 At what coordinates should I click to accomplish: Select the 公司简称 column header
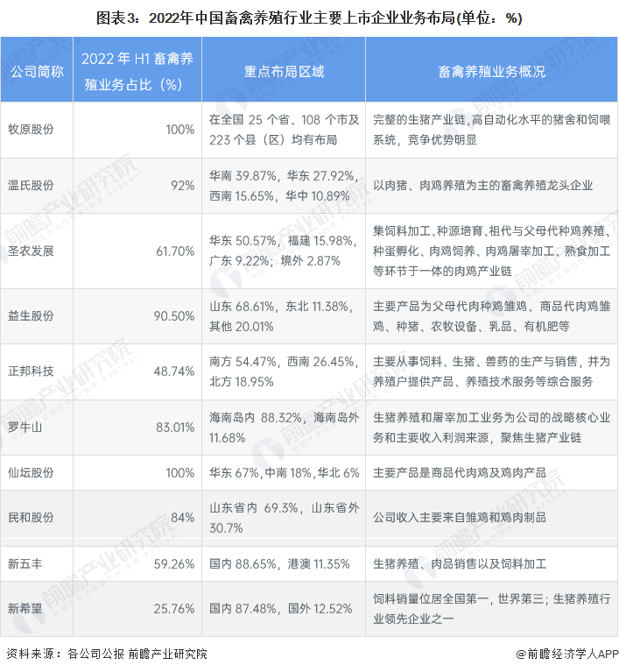37,70
